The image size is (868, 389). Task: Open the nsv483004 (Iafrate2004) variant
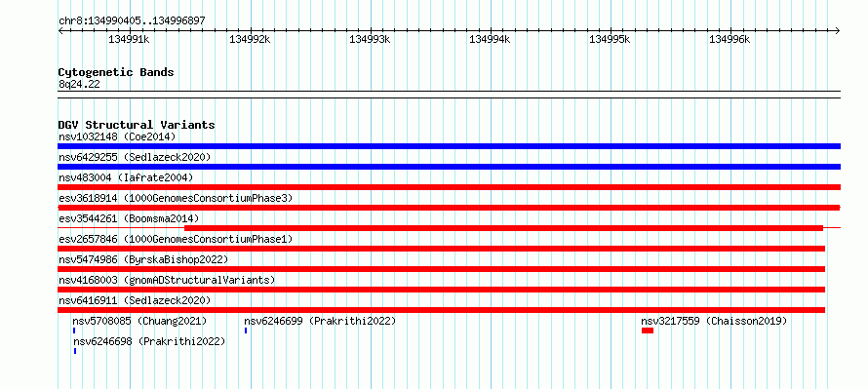126,177
